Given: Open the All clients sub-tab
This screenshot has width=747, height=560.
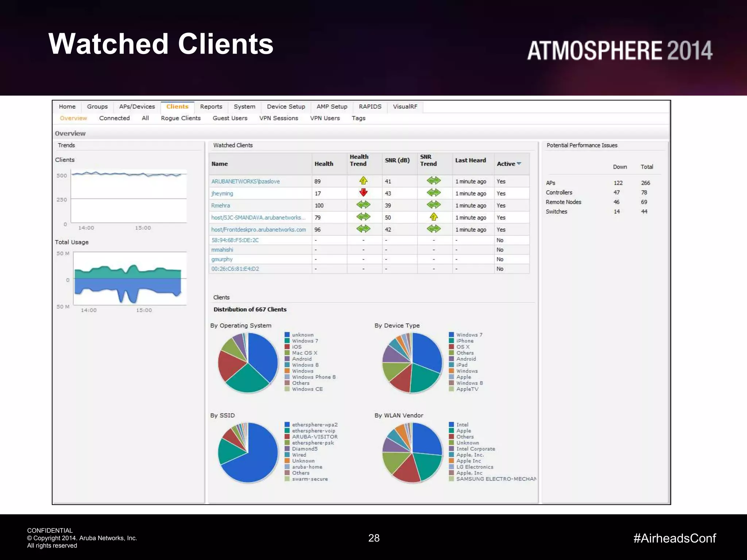Looking at the screenshot, I should pos(145,118).
